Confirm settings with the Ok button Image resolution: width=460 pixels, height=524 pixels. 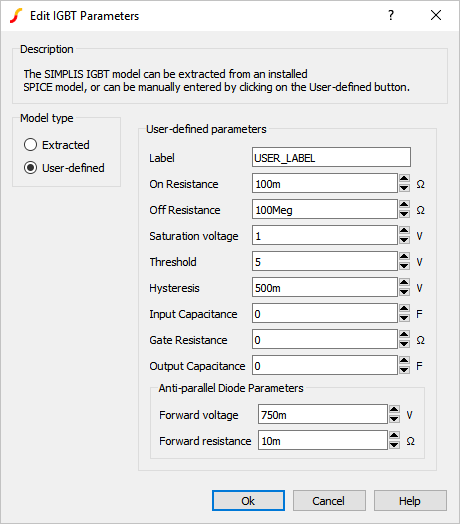(248, 501)
